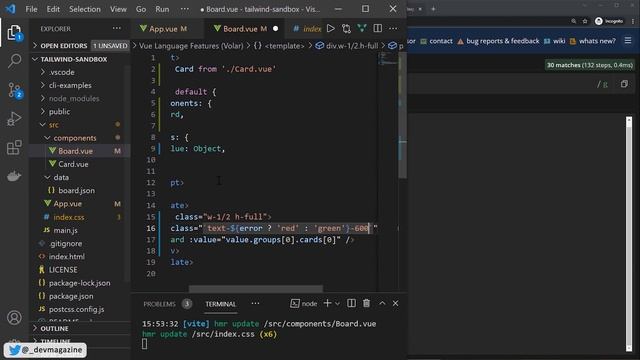Viewport: 640px width, 360px height.
Task: Open new browser tab with plus
Action: point(433,9)
